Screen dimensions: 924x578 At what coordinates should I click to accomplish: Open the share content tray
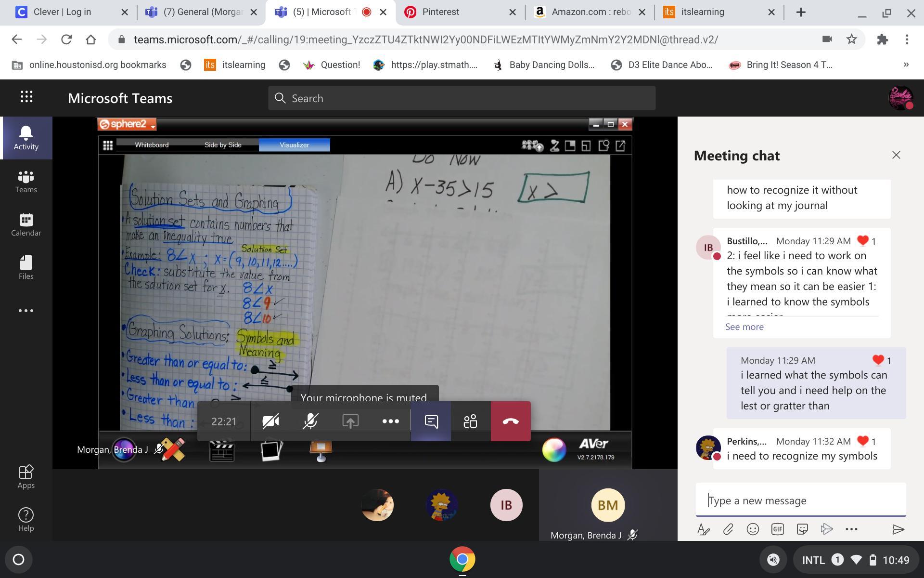tap(350, 421)
